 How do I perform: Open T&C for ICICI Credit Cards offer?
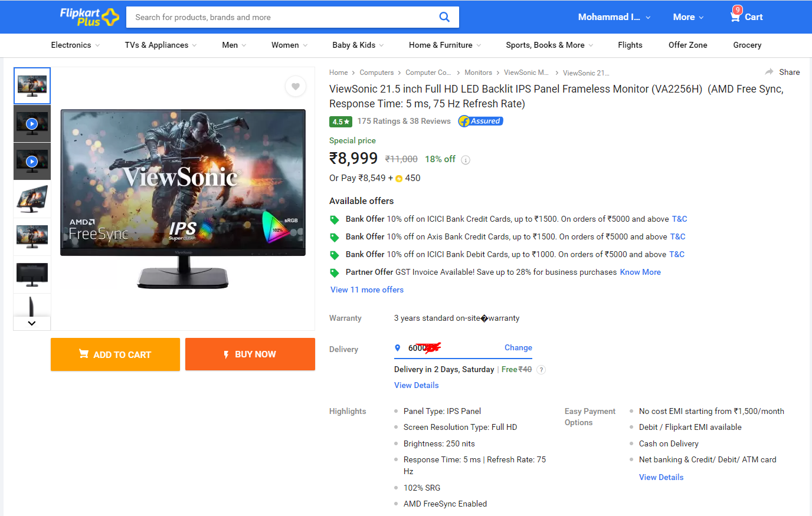click(680, 219)
